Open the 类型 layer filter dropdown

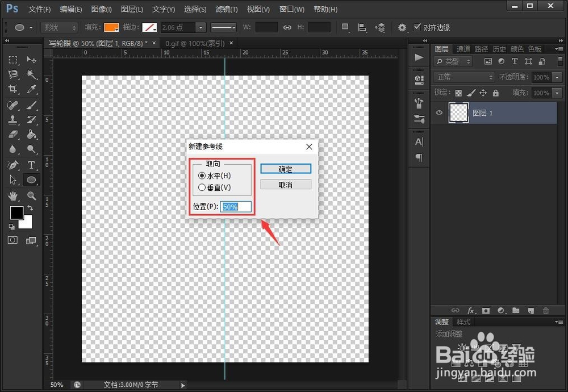pos(453,61)
